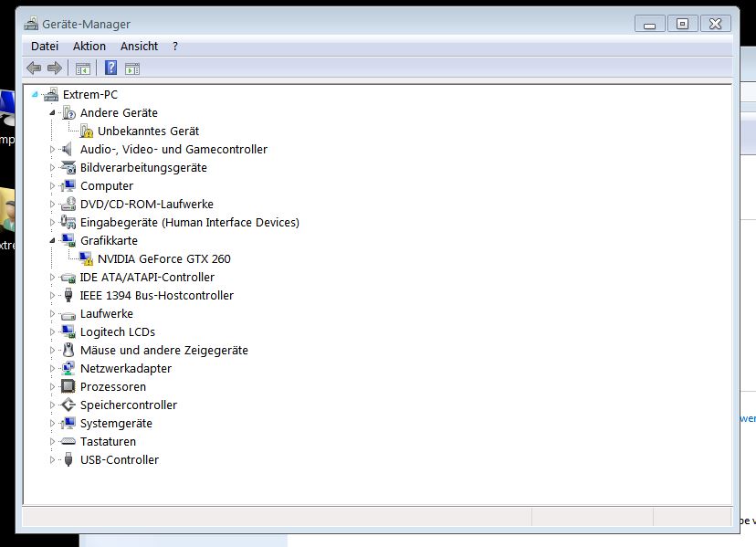This screenshot has height=547, width=756.
Task: Open the Ansicht menu
Action: [140, 47]
